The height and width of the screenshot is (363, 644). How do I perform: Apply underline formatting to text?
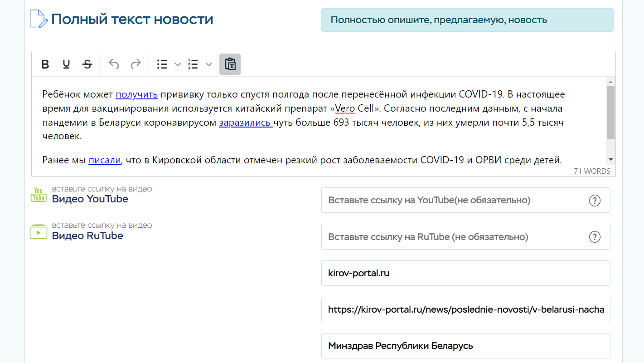tap(66, 64)
